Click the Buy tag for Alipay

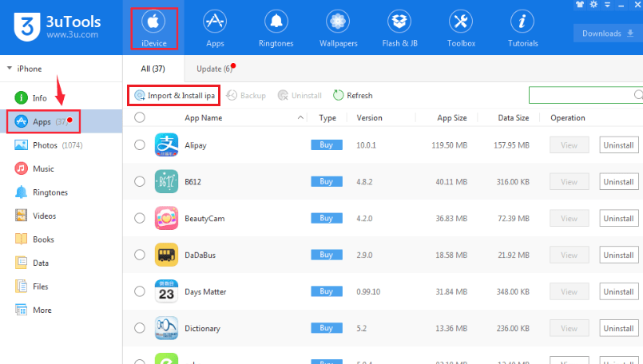327,145
